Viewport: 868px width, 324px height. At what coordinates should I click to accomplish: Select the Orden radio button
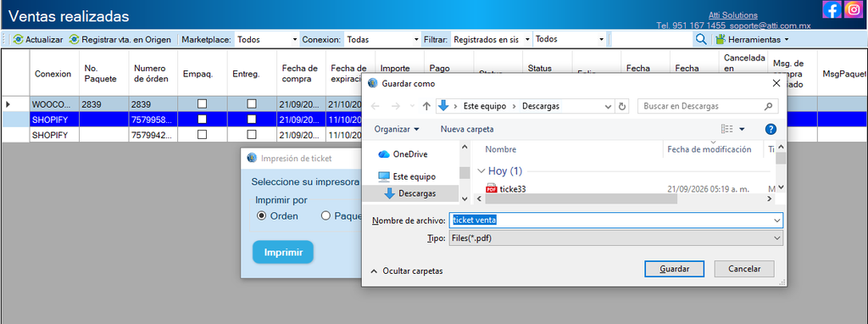point(262,216)
